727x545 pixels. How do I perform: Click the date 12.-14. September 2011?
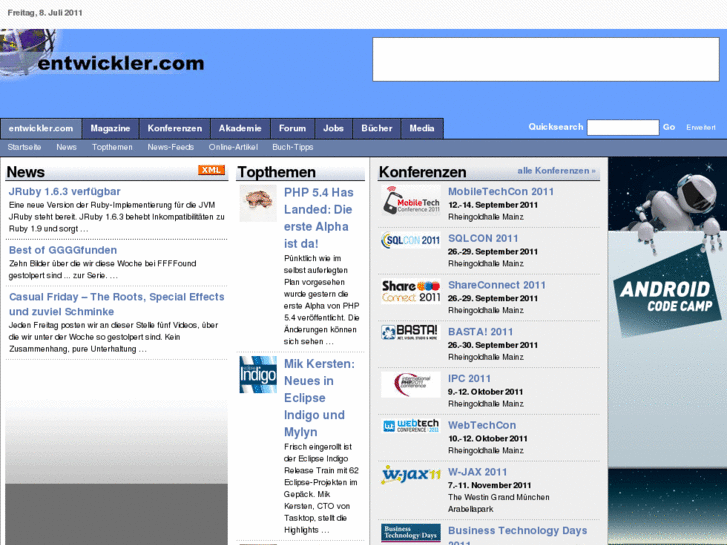pos(493,205)
